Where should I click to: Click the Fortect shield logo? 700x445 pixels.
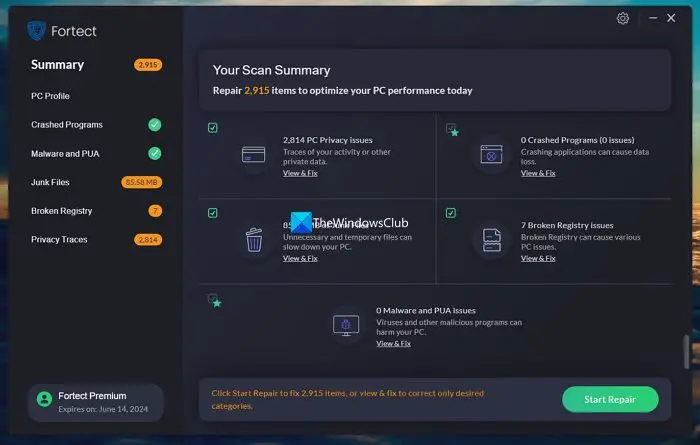pos(36,31)
